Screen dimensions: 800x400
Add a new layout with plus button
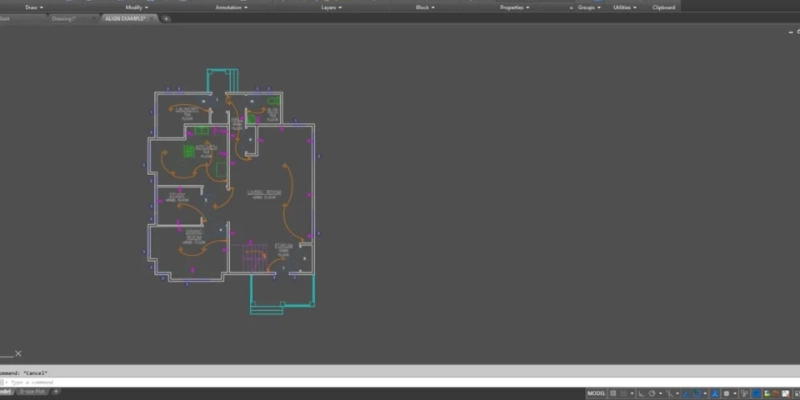pos(56,392)
